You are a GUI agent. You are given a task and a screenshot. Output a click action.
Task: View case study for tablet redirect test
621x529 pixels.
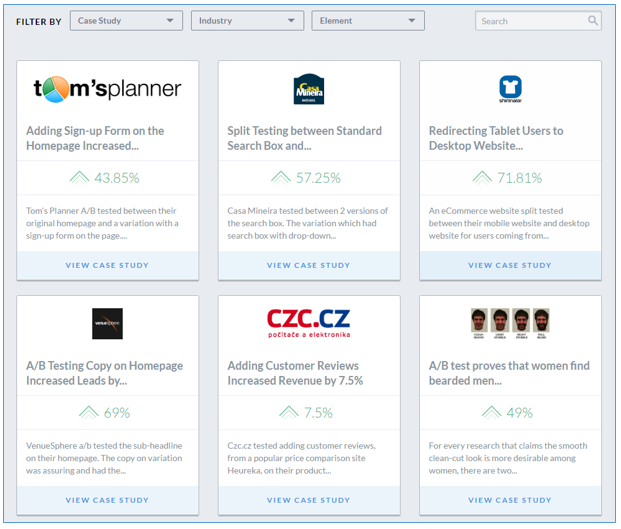tap(510, 266)
